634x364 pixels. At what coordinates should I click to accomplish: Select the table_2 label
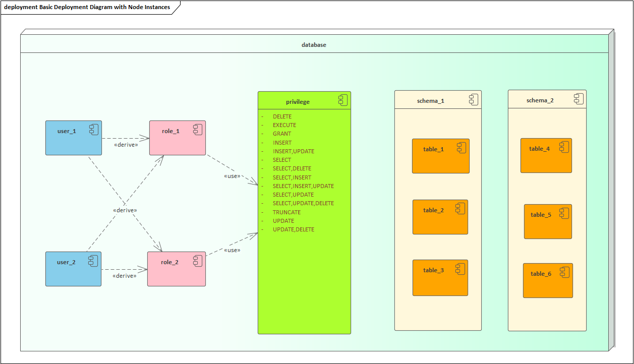[434, 210]
